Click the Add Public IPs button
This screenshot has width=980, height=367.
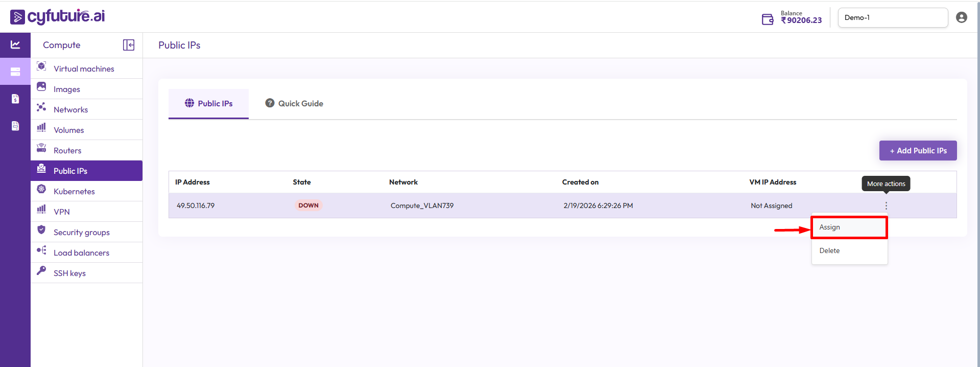(918, 150)
